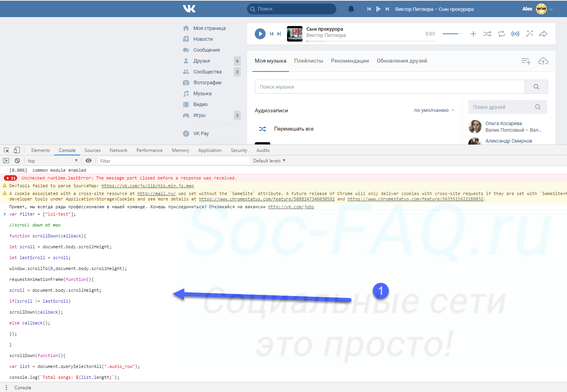Open Сообщества in the sidebar
This screenshot has width=567, height=392.
(207, 72)
